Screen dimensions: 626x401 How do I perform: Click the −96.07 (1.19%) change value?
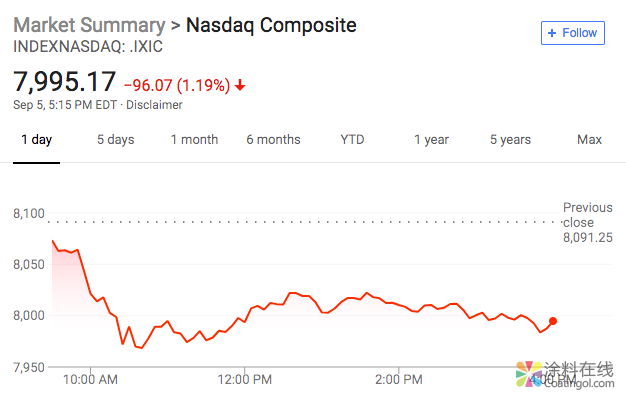[177, 85]
